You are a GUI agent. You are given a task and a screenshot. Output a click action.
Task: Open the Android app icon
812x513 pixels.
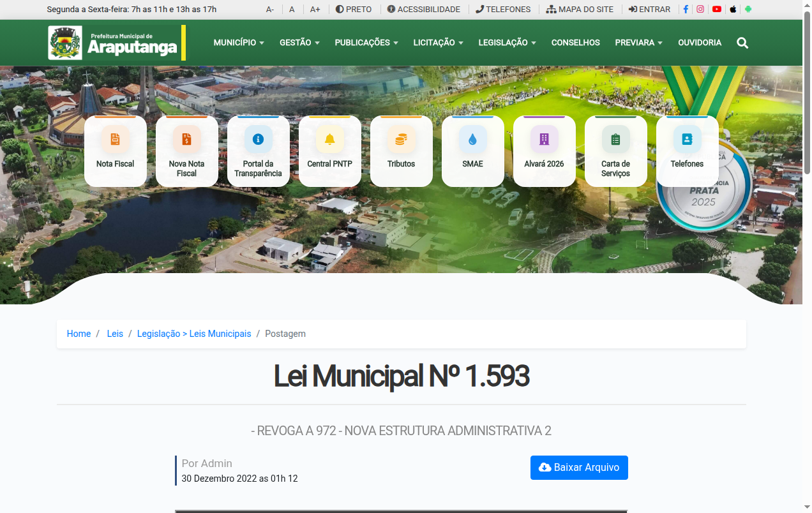(x=748, y=10)
